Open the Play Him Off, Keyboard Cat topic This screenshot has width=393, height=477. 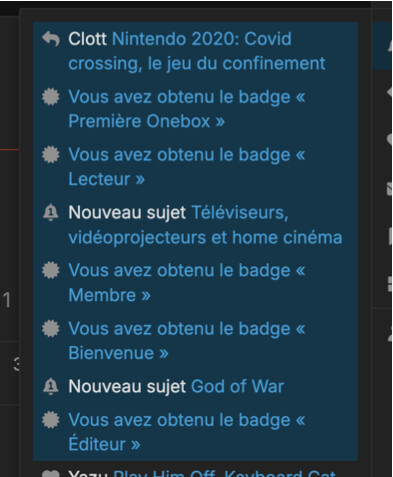tap(224, 473)
